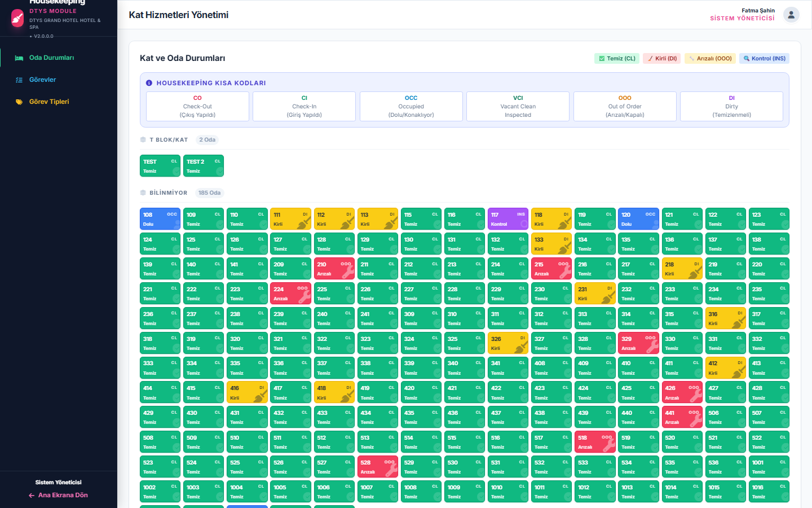The height and width of the screenshot is (508, 812).
Task: Click the broom icon on room 113
Action: pyautogui.click(x=390, y=223)
